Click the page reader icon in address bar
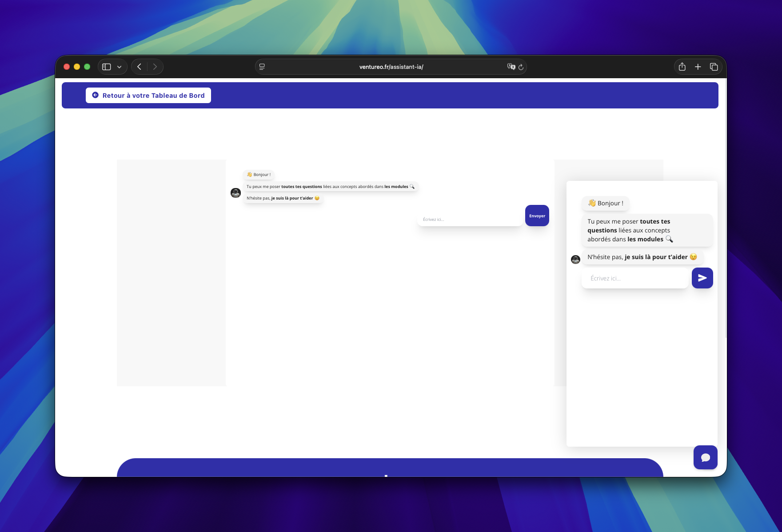 pos(262,67)
